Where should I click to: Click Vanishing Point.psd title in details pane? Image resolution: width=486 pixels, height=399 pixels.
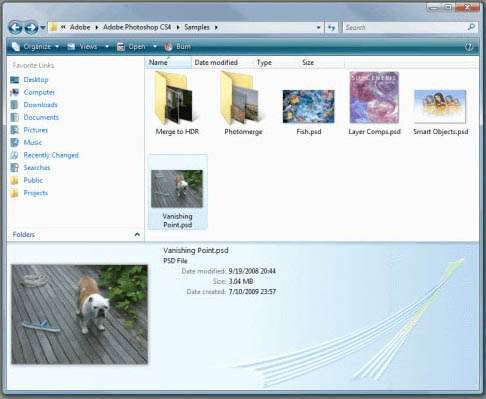pos(196,250)
